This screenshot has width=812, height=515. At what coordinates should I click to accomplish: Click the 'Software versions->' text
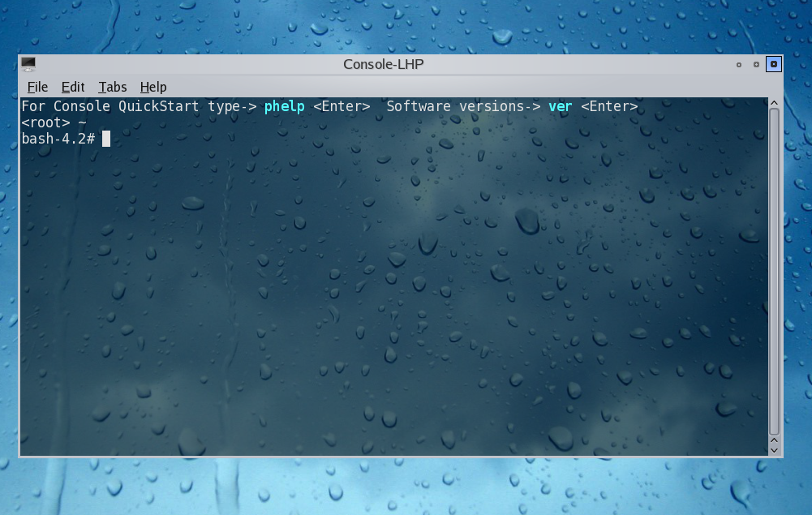(463, 106)
